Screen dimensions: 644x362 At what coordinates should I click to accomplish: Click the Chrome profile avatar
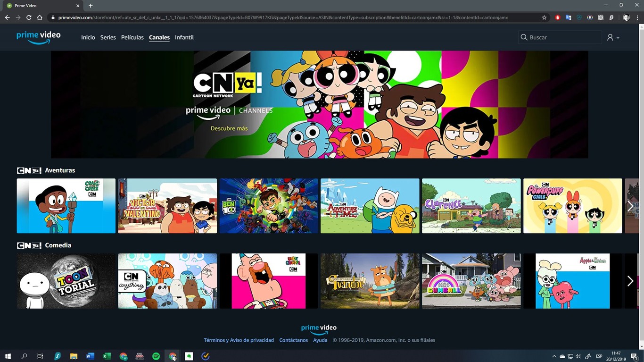(x=626, y=17)
